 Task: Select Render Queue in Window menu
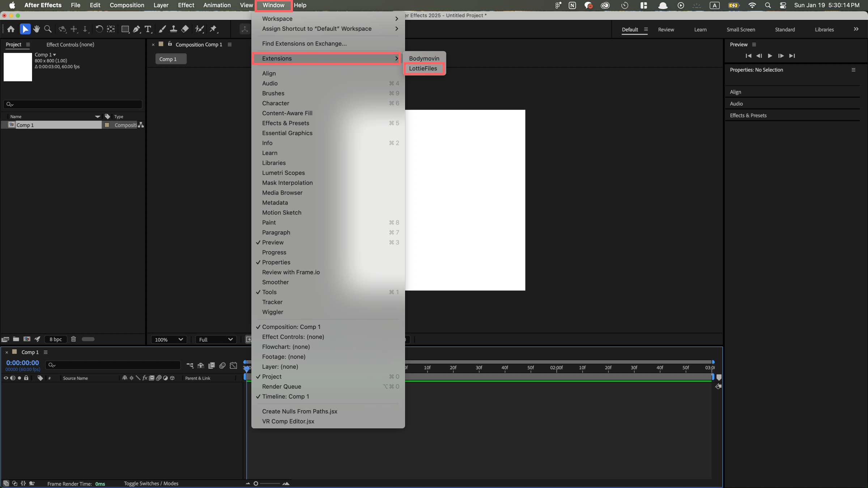click(x=328, y=387)
